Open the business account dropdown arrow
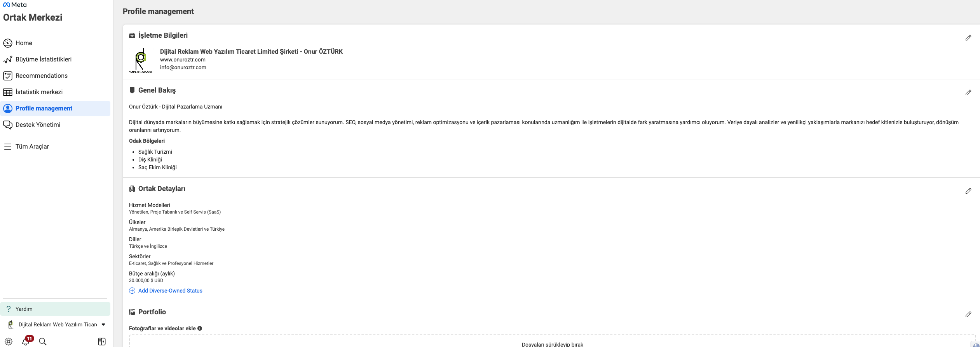The height and width of the screenshot is (347, 980). click(x=103, y=324)
